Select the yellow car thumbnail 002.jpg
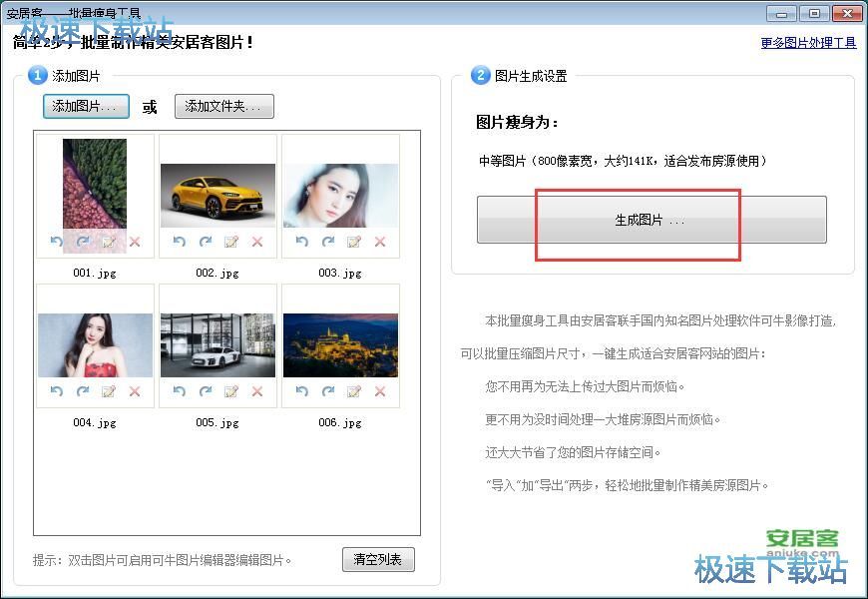 click(x=217, y=196)
